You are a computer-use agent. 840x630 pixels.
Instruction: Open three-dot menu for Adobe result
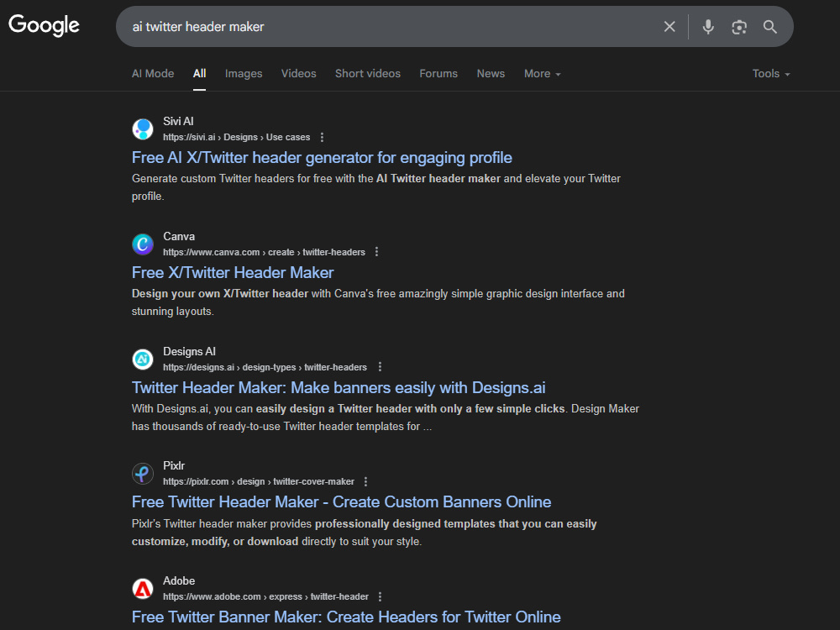[380, 596]
